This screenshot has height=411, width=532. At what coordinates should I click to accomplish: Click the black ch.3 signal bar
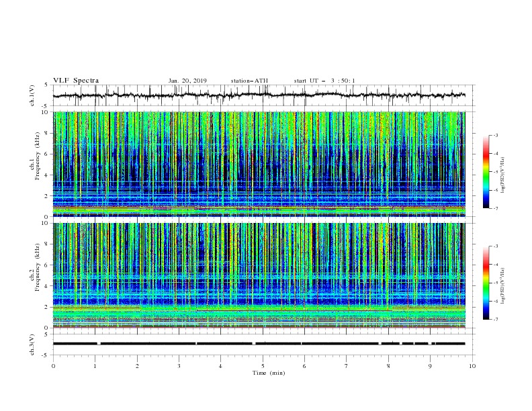coord(259,344)
